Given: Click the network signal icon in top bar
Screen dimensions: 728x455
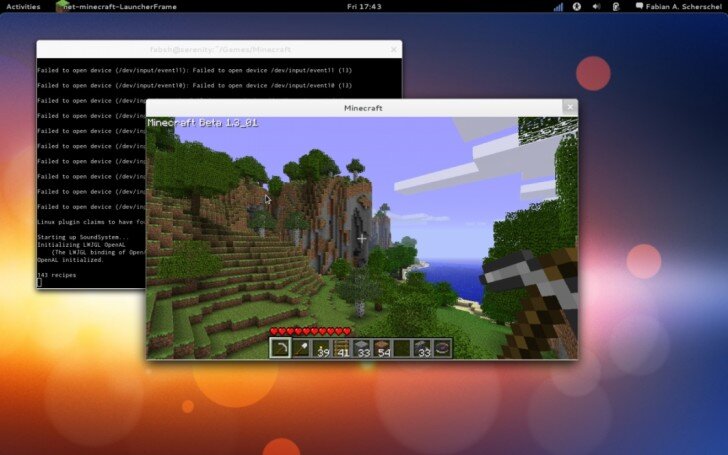Looking at the screenshot, I should [x=558, y=6].
